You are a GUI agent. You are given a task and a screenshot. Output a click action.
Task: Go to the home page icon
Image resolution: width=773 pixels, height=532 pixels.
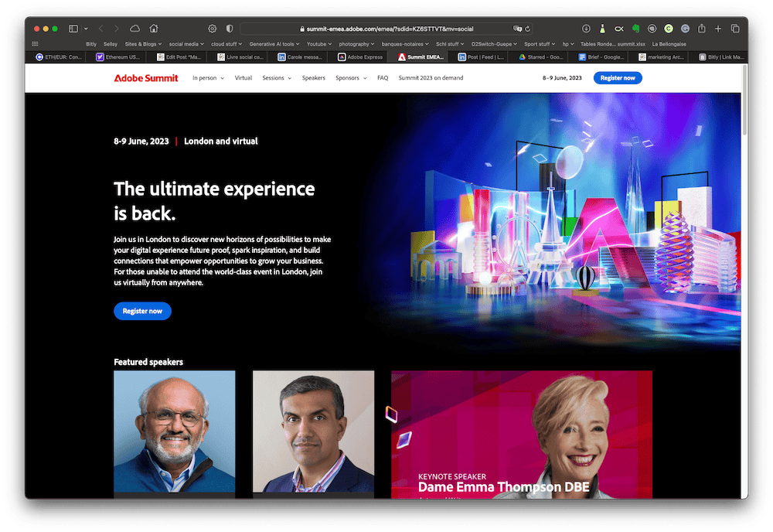pyautogui.click(x=154, y=29)
